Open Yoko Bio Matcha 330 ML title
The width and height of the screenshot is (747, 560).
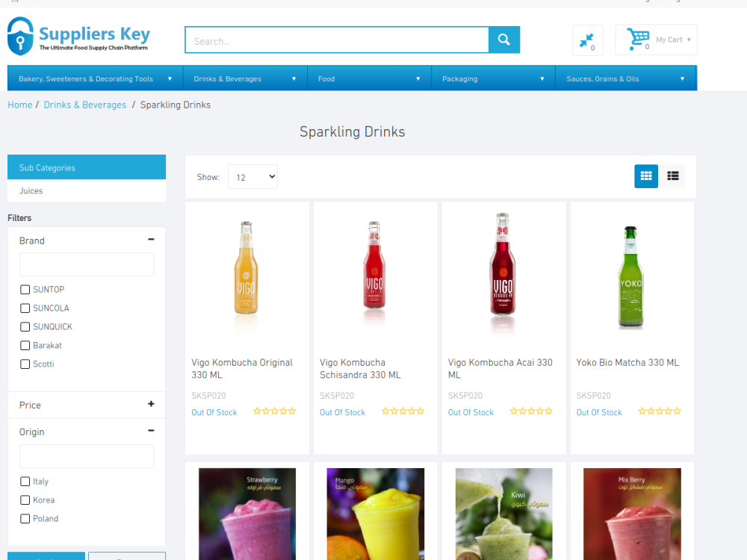(x=627, y=362)
